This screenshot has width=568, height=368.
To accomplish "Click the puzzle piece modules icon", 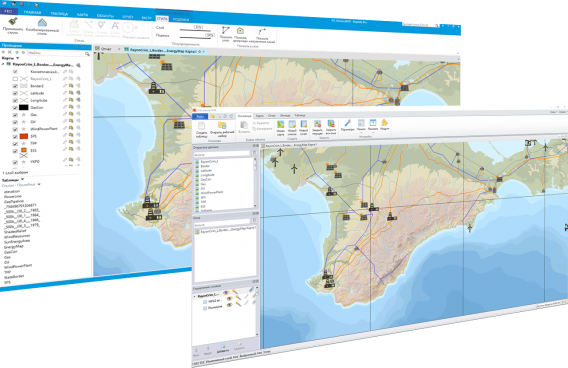I will 384,123.
